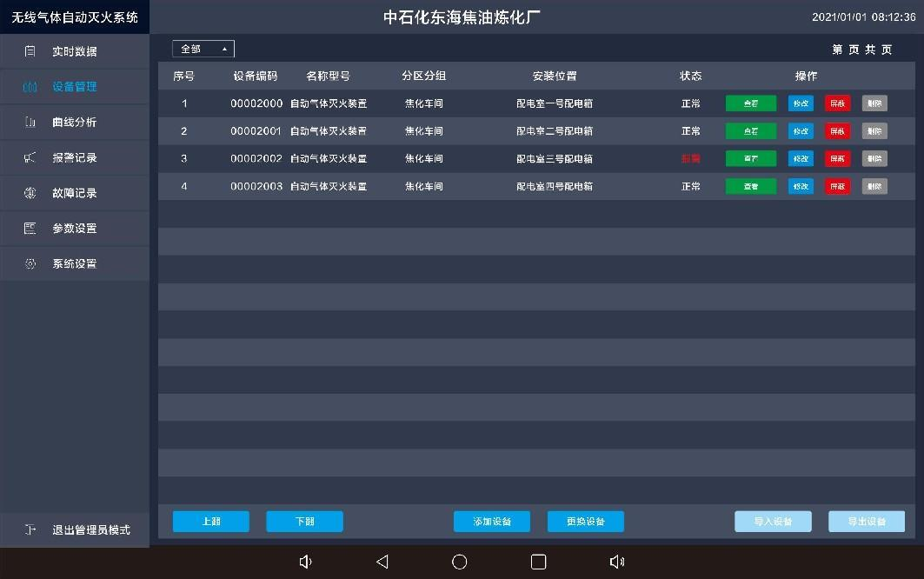Click the 退出管理员模式 exit icon
Viewport: 924px width, 579px height.
click(30, 529)
